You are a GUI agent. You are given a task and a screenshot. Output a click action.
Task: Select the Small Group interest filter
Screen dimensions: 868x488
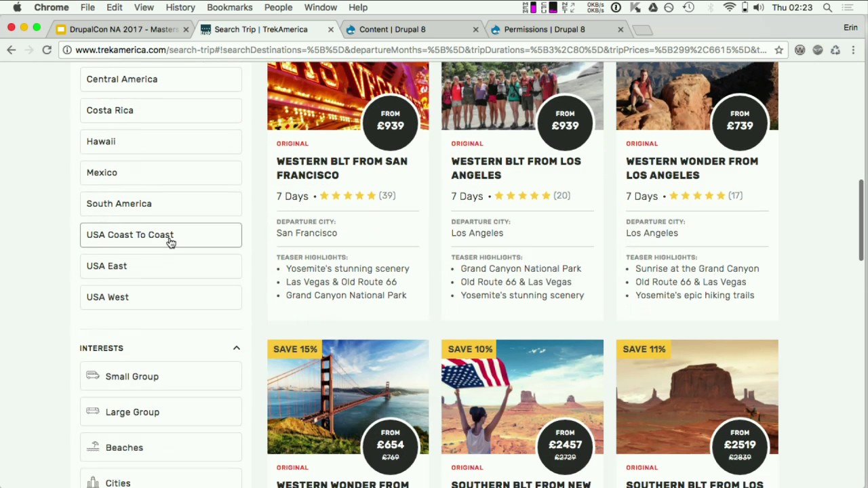point(161,377)
